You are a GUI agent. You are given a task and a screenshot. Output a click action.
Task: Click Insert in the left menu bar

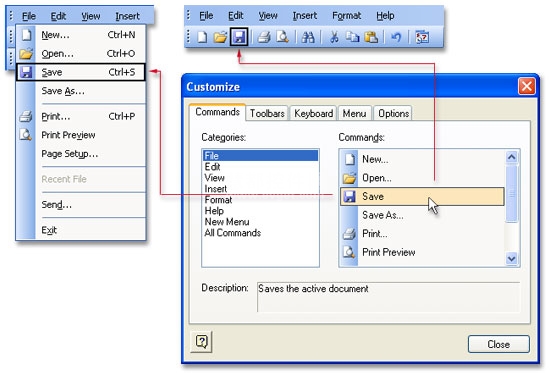[x=127, y=16]
